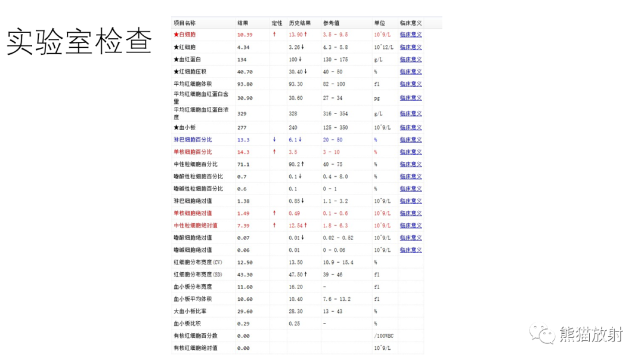Open 临床意义 link for 嗜碱性粒细胞百分比 row
The height and width of the screenshot is (363, 644).
(411, 189)
